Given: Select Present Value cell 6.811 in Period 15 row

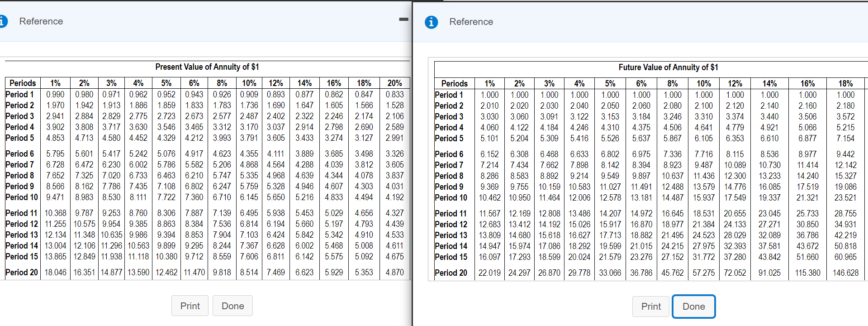Looking at the screenshot, I should coord(276,256).
